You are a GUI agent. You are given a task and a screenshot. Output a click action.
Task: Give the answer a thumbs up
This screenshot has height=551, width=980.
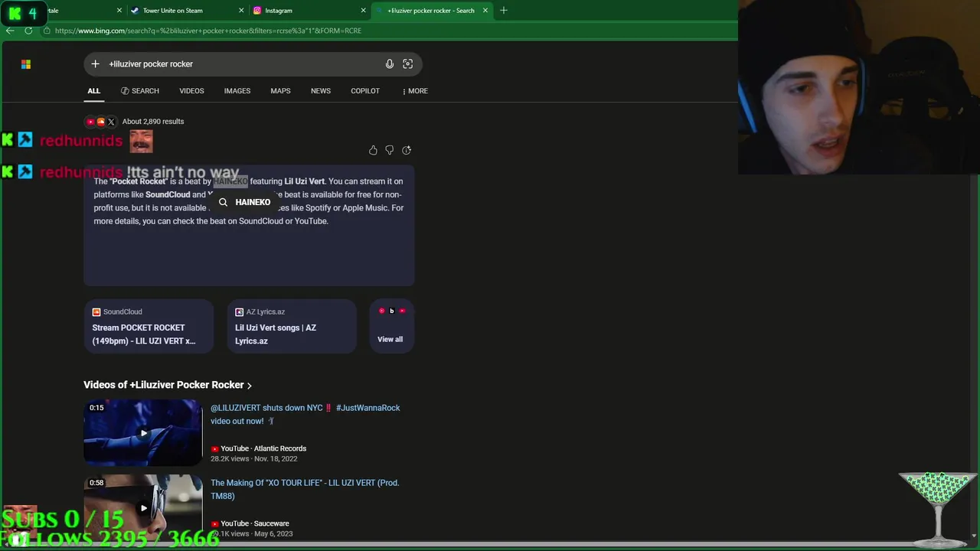pyautogui.click(x=373, y=150)
